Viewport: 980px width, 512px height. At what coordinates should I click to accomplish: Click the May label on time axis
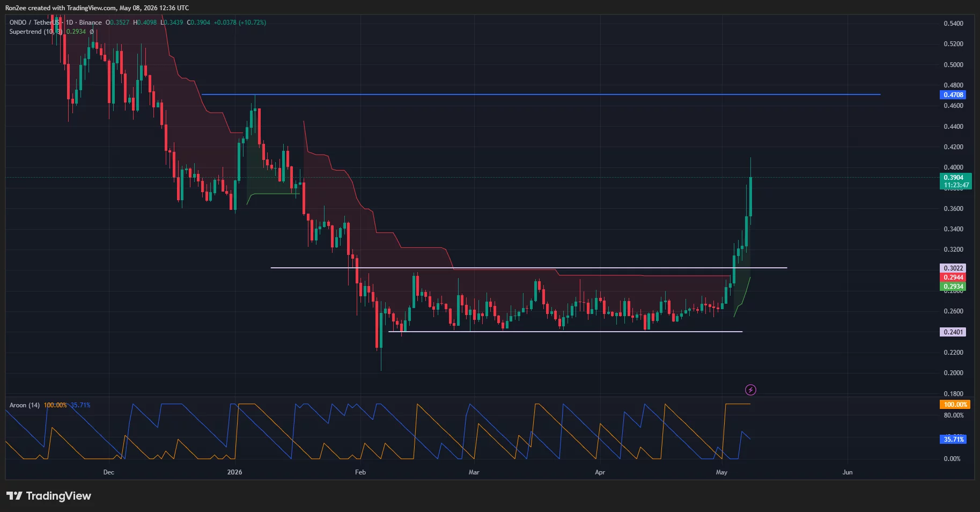pyautogui.click(x=721, y=472)
